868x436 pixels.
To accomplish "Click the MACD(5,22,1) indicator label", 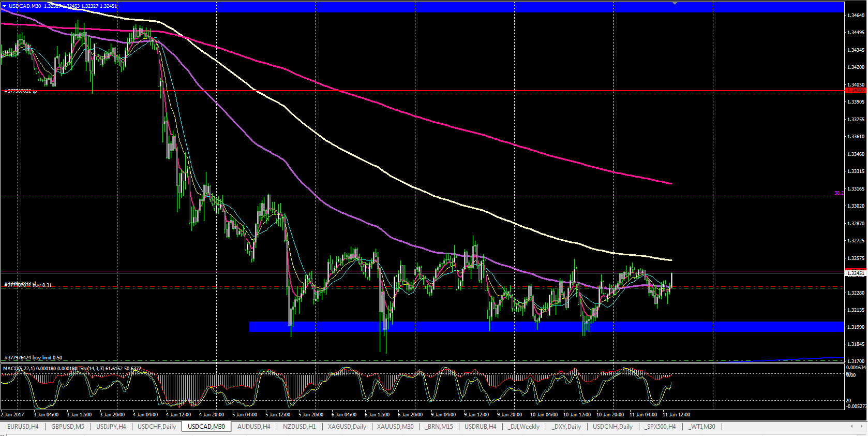I will [19, 369].
